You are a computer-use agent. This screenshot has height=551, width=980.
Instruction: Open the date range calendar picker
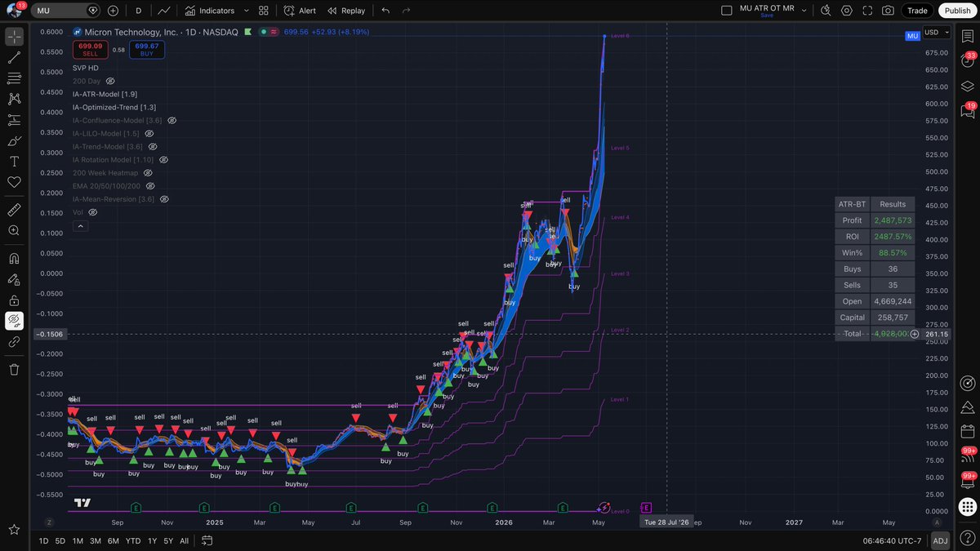[x=207, y=540]
